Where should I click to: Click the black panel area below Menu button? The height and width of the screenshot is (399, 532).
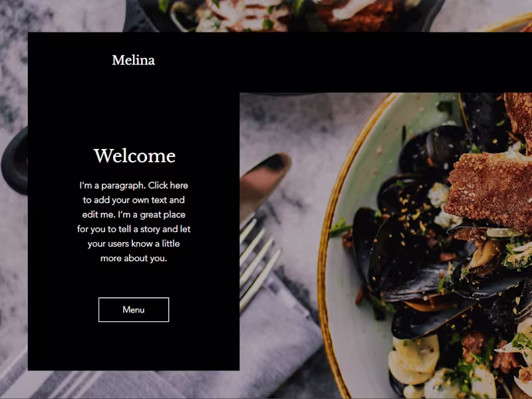[x=134, y=346]
